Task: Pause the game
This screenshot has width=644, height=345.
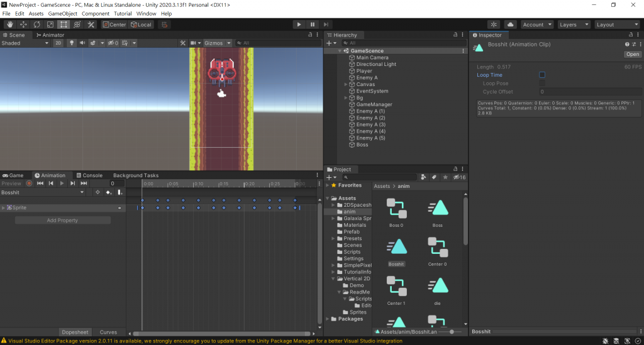Action: 313,25
